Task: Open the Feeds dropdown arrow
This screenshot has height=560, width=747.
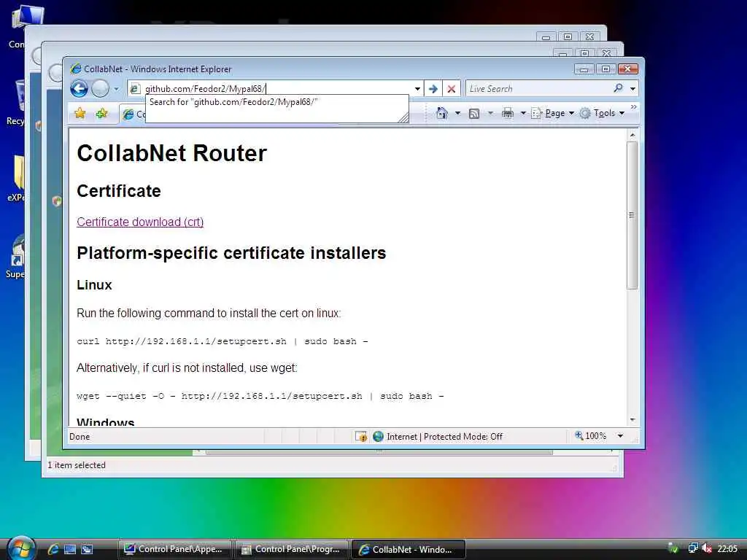Action: (490, 113)
